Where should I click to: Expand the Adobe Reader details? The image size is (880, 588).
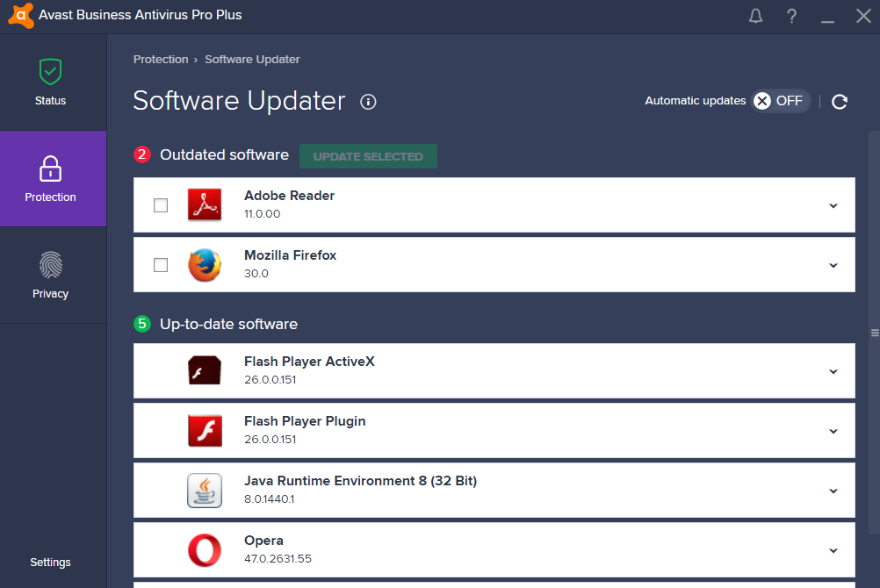(833, 206)
